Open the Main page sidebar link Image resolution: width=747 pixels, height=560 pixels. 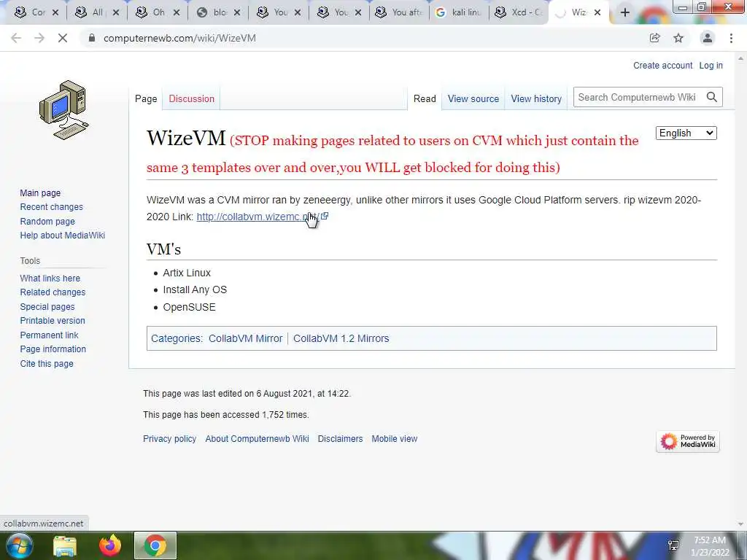click(x=40, y=192)
